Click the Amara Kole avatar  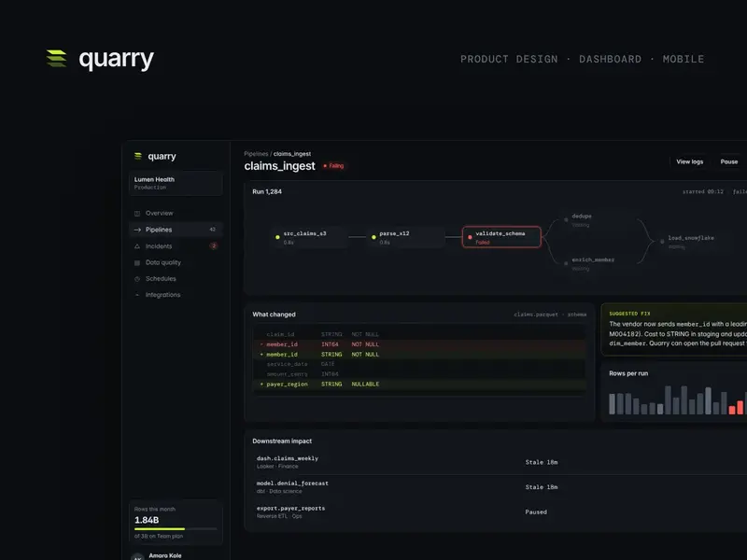[x=137, y=556]
